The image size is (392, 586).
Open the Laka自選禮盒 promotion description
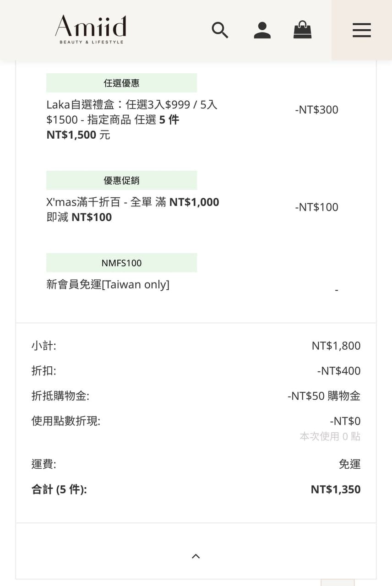tap(132, 119)
